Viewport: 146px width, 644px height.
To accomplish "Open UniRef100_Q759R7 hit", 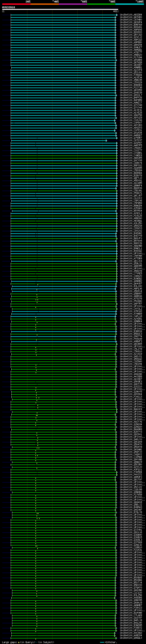I will click(x=131, y=138).
